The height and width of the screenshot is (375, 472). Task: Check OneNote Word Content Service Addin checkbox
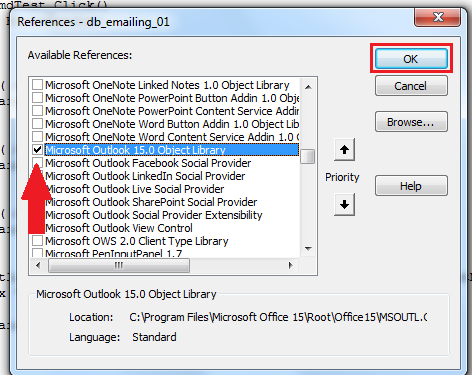click(x=37, y=137)
